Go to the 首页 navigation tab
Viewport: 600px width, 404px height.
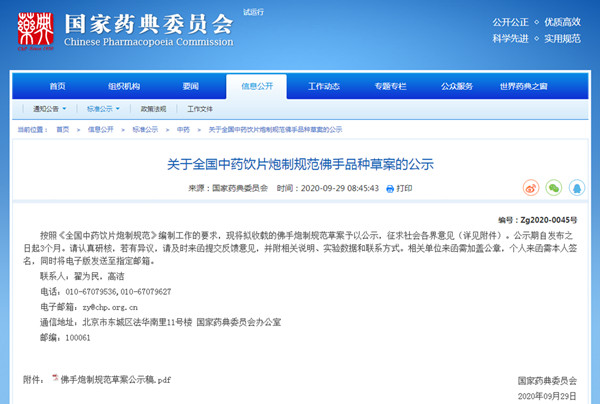58,86
